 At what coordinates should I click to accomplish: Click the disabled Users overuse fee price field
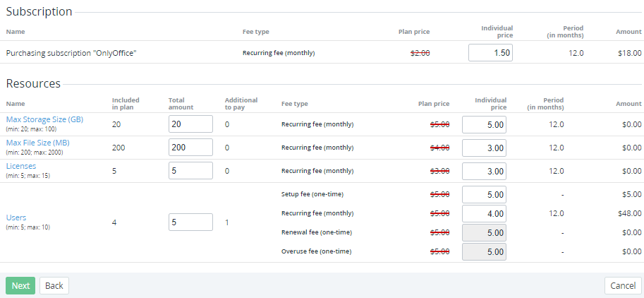tap(484, 251)
